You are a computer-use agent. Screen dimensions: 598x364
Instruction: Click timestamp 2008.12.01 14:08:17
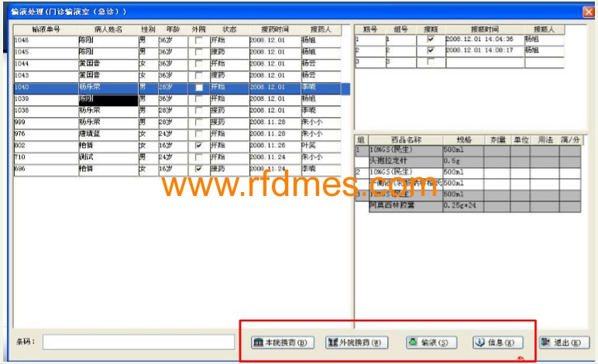(479, 50)
